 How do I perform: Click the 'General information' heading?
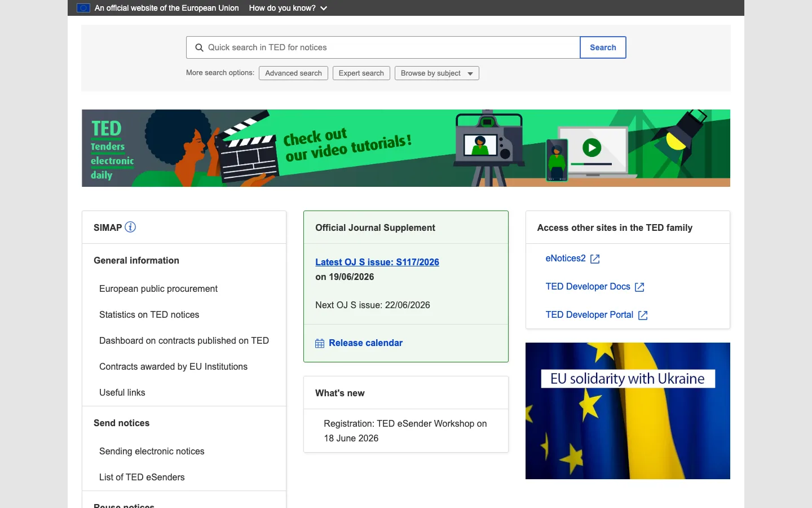[136, 260]
